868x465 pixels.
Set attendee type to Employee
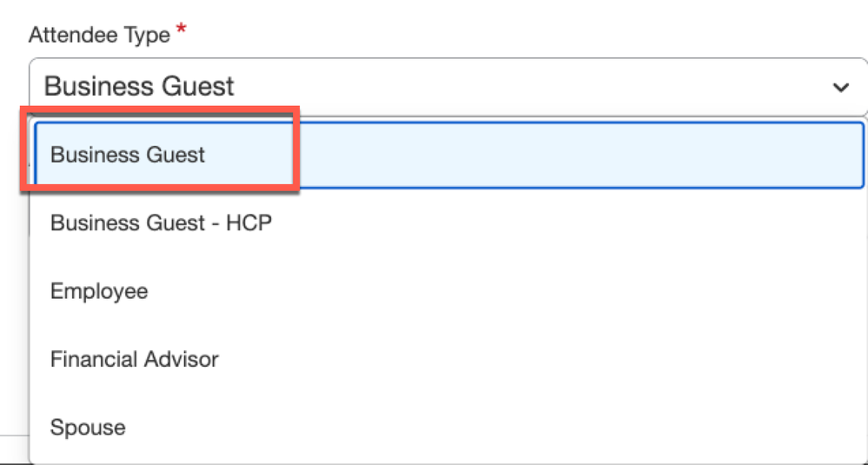[x=449, y=291]
